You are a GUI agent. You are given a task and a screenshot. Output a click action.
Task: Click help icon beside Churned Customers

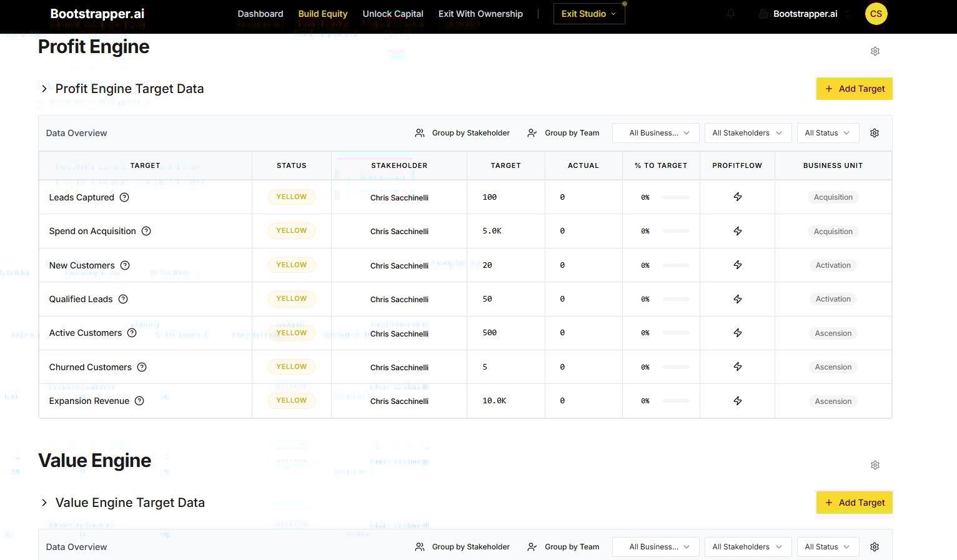coord(142,367)
